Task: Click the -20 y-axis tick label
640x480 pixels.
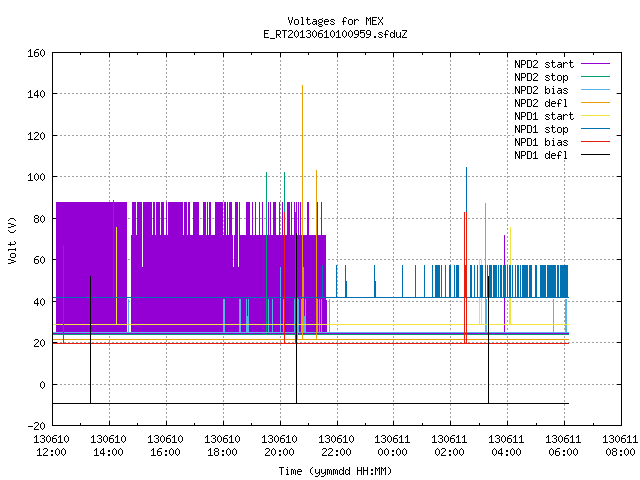Action: [x=36, y=426]
